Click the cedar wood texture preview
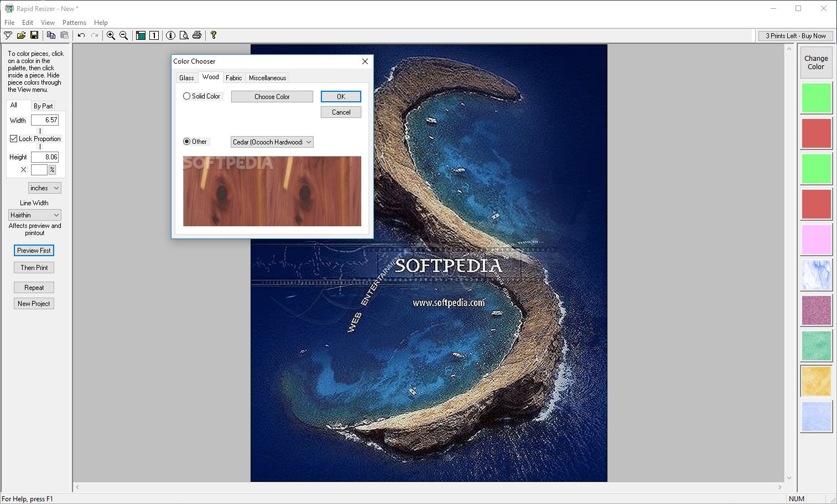The image size is (837, 504). (272, 191)
